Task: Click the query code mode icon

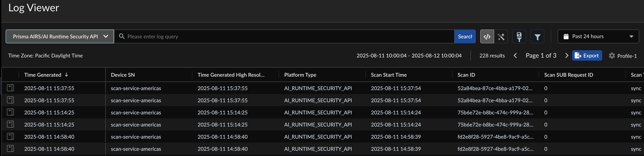Action: (x=487, y=37)
